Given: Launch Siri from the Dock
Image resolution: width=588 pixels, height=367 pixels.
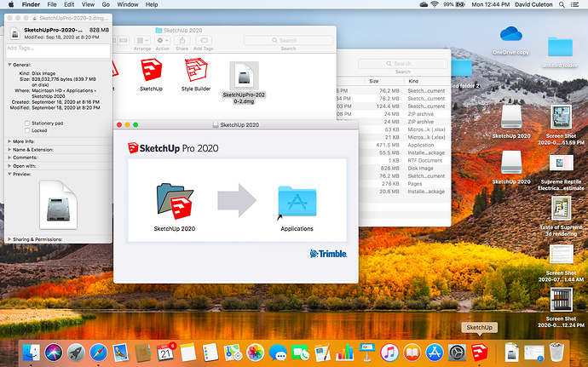Looking at the screenshot, I should [x=54, y=353].
